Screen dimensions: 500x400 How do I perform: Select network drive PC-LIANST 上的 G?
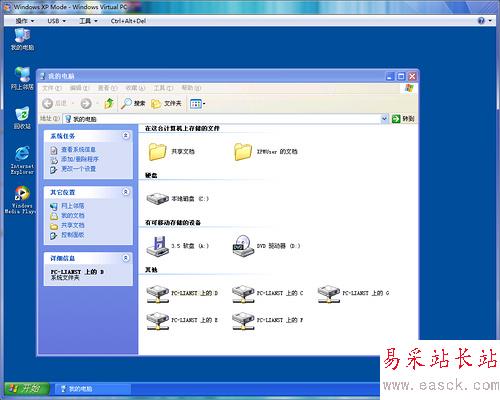[353, 293]
